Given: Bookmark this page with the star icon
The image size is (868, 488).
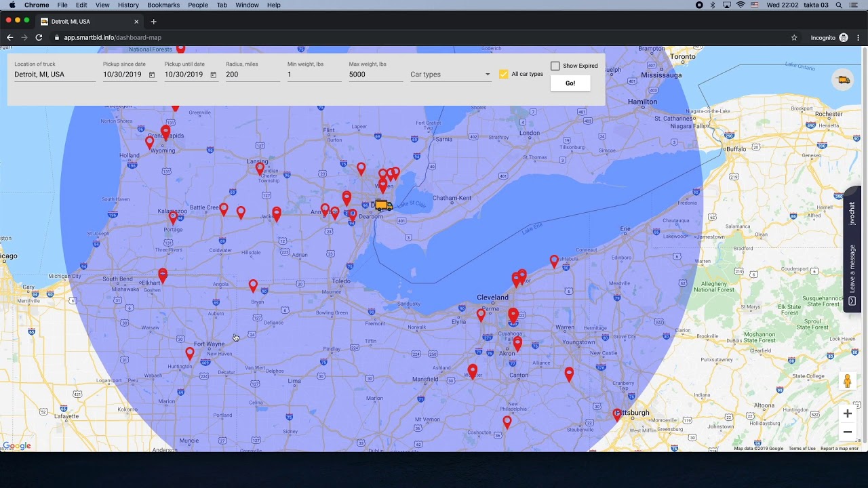Looking at the screenshot, I should coord(794,38).
